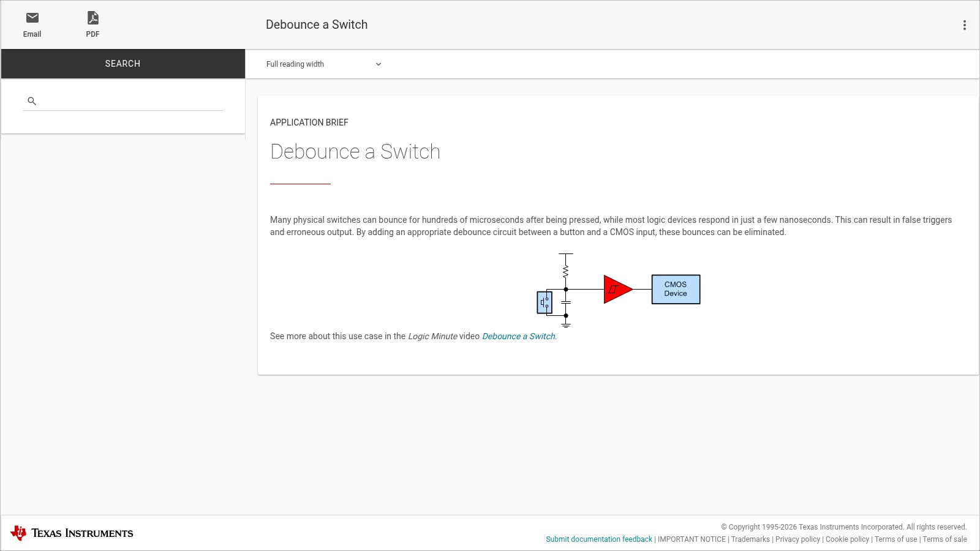Click the Email envelope icon
This screenshot has width=980, height=551.
pos(32,18)
